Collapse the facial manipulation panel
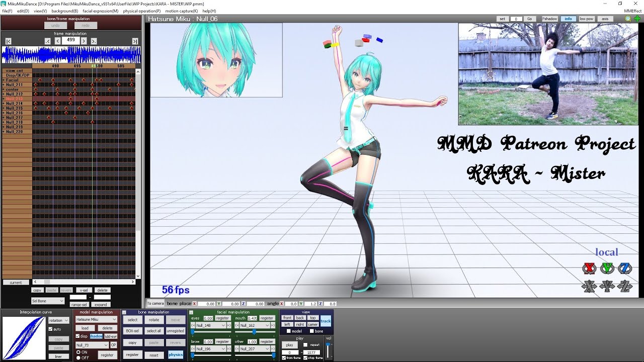644x362 pixels. pos(192,312)
